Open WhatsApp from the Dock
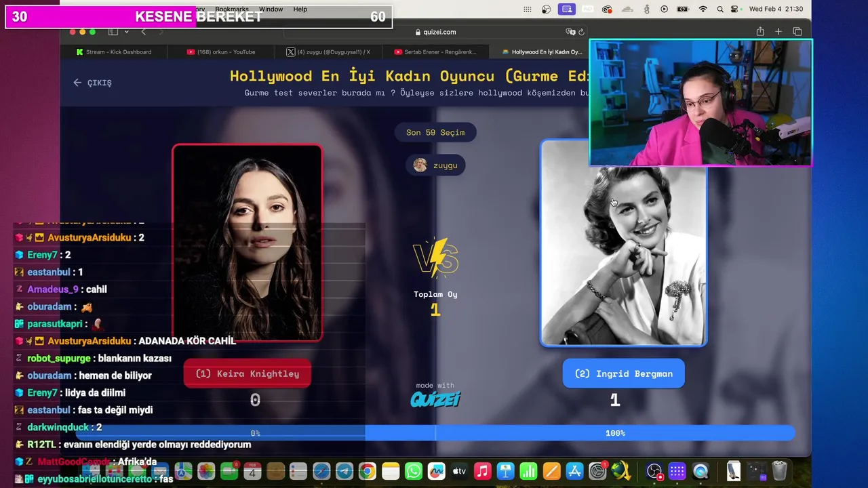 pyautogui.click(x=413, y=471)
